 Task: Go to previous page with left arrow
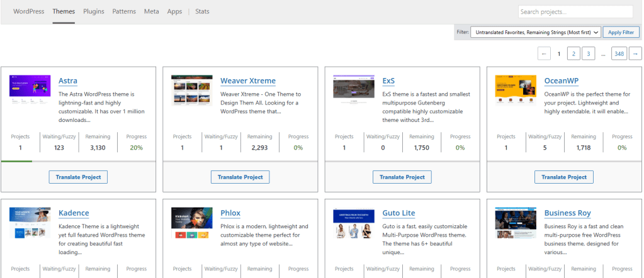point(545,53)
